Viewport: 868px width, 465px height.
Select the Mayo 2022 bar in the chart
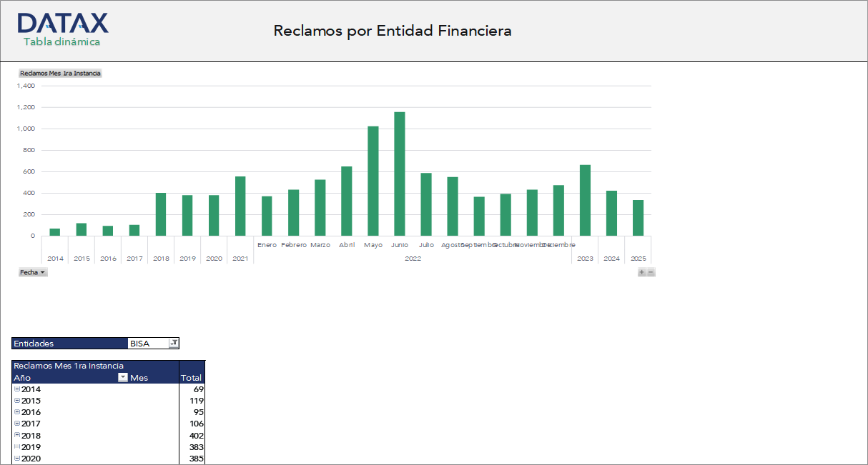(373, 181)
